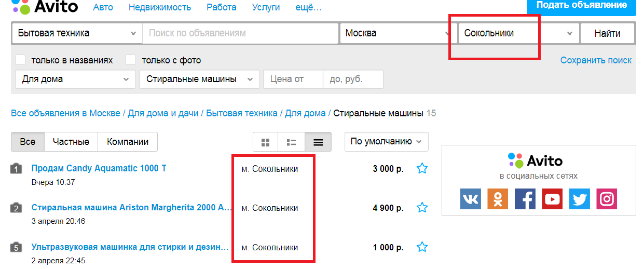644x269 pixels.
Task: Click the '4 900 р.' price
Action: tap(388, 208)
